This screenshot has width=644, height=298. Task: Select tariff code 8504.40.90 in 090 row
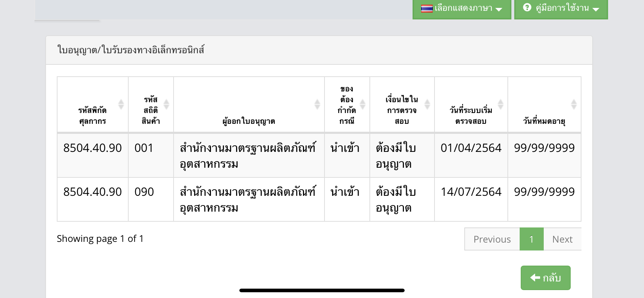[93, 192]
